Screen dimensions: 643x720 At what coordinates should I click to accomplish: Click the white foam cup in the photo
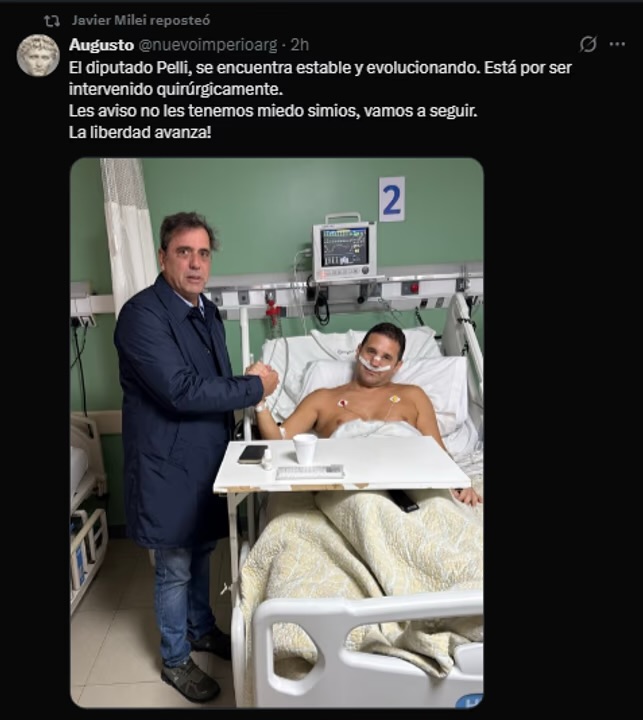(305, 449)
